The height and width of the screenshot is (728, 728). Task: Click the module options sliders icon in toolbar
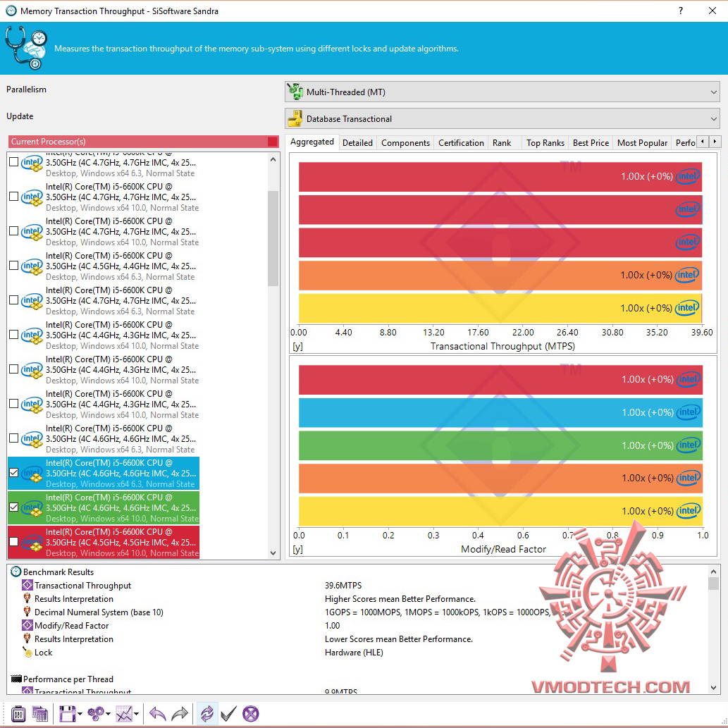[x=18, y=714]
